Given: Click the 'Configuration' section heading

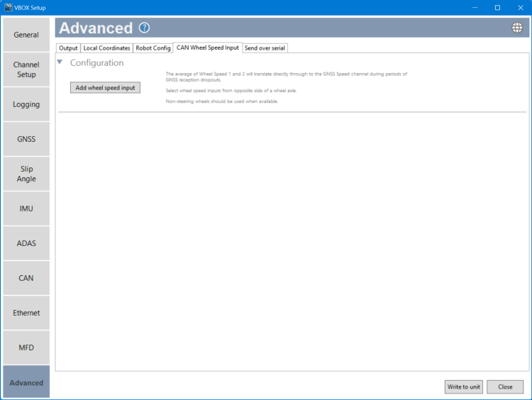Looking at the screenshot, I should click(x=96, y=62).
